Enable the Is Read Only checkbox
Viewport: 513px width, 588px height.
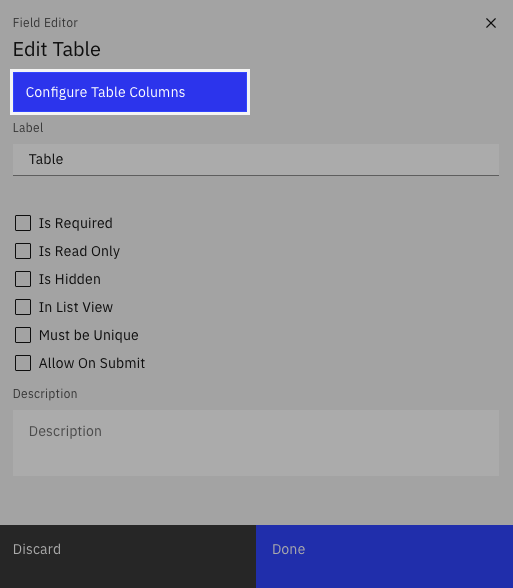pos(23,251)
